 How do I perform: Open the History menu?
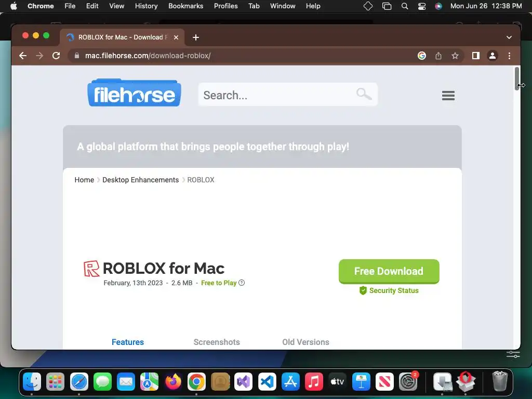[x=146, y=6]
